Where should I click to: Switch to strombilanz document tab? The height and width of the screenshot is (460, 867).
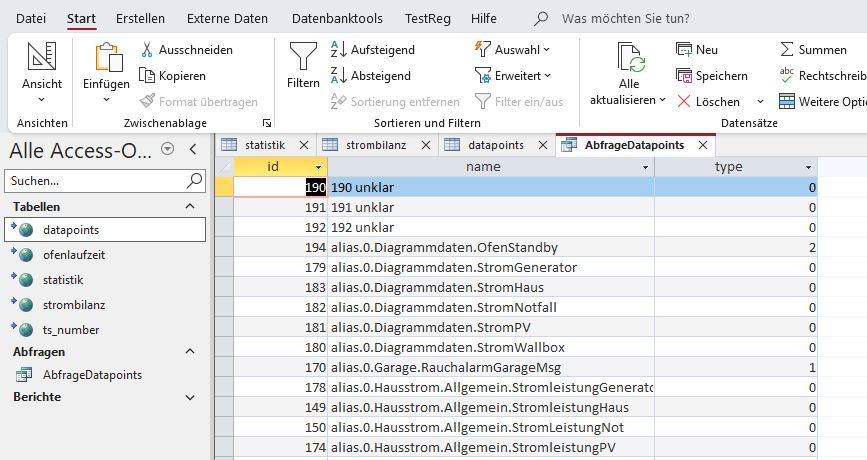point(376,145)
